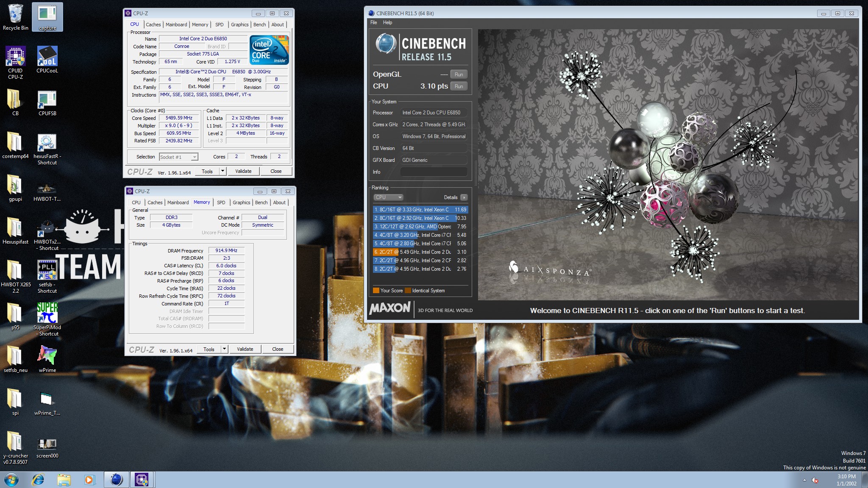This screenshot has height=488, width=868.
Task: Run the OpenGL benchmark
Action: [459, 74]
